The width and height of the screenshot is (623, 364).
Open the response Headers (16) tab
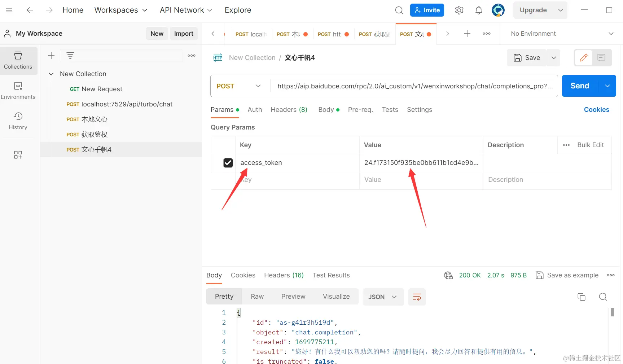coord(284,275)
